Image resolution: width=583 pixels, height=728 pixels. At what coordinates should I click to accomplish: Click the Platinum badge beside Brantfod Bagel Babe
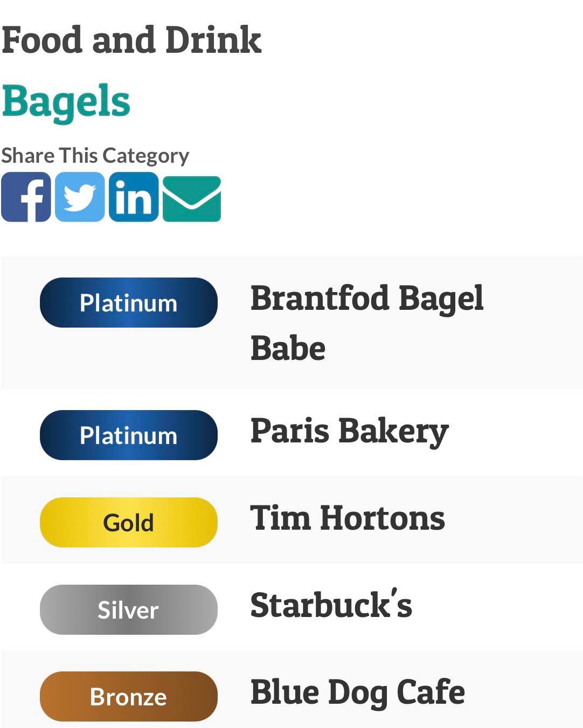[x=128, y=303]
